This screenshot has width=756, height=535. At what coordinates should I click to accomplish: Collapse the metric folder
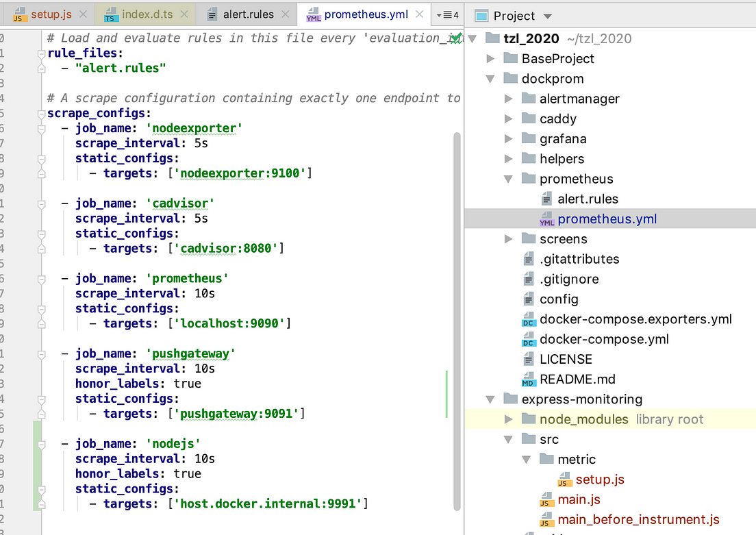pyautogui.click(x=527, y=460)
